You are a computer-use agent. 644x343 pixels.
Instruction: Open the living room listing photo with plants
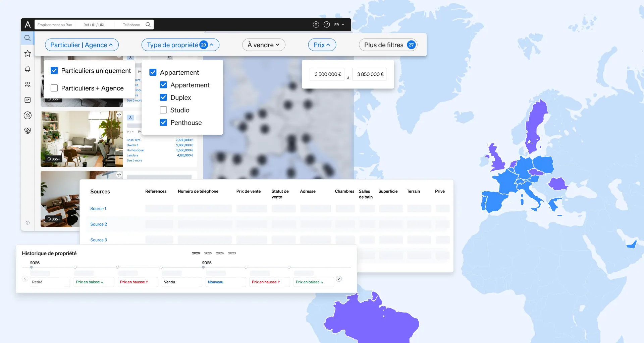[x=82, y=139]
